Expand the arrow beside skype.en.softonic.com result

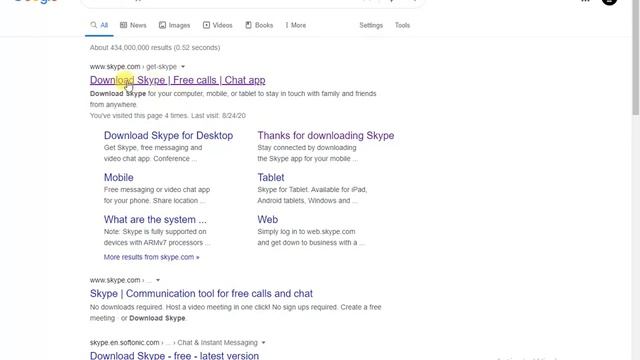point(263,342)
